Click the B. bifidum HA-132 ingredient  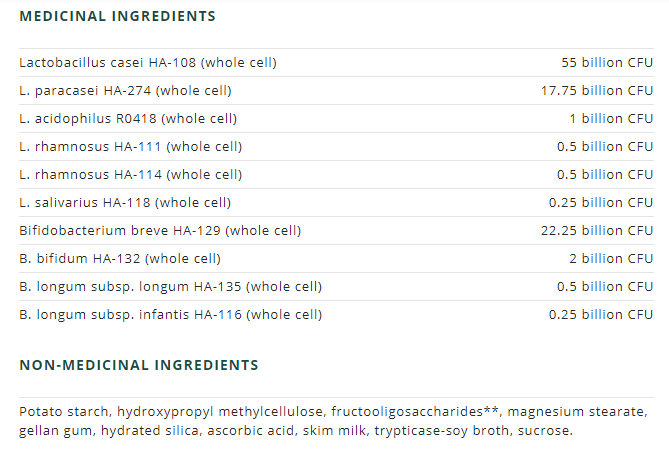(120, 259)
